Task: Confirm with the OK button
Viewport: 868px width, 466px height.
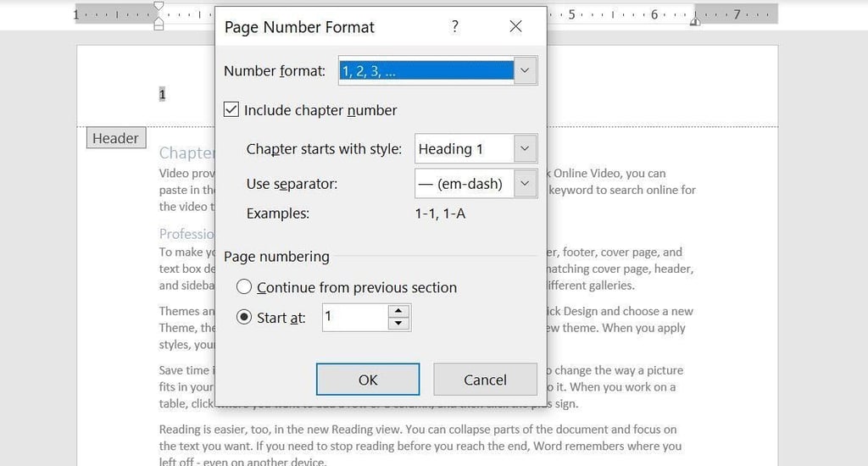Action: tap(368, 380)
